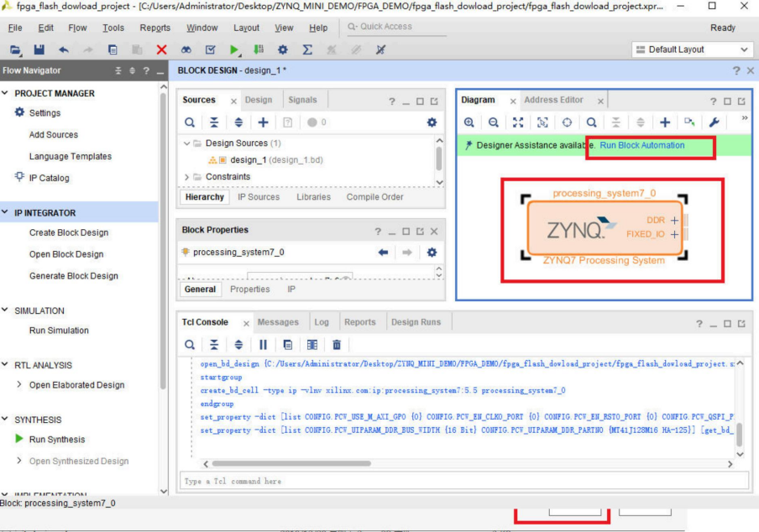
Task: Open the Sources panel settings gear
Action: (x=432, y=123)
